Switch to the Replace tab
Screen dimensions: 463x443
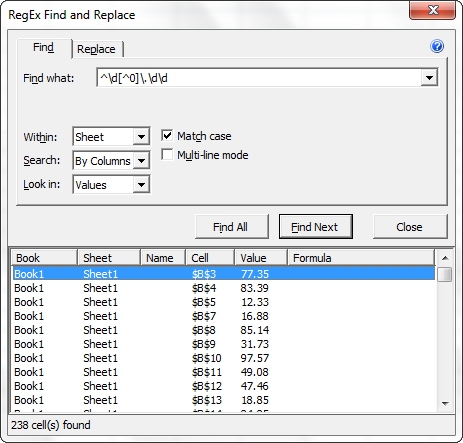pyautogui.click(x=97, y=49)
